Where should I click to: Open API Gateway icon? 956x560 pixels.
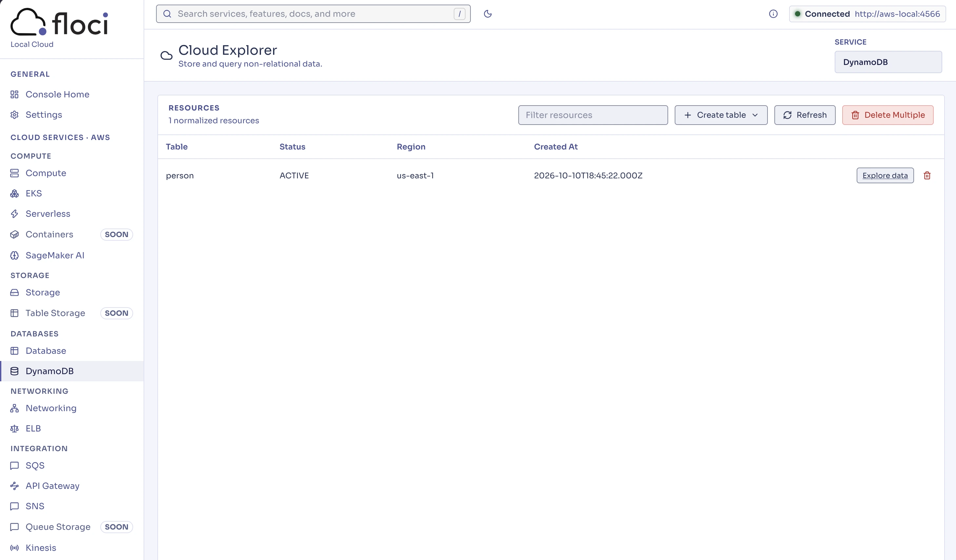pyautogui.click(x=14, y=486)
